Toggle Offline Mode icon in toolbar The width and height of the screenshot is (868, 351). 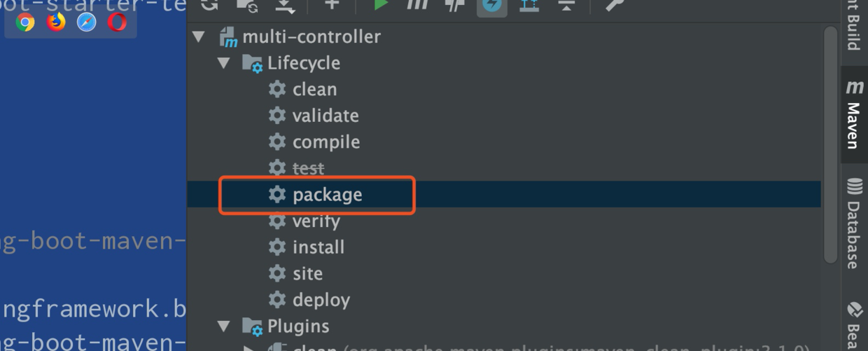click(x=454, y=4)
